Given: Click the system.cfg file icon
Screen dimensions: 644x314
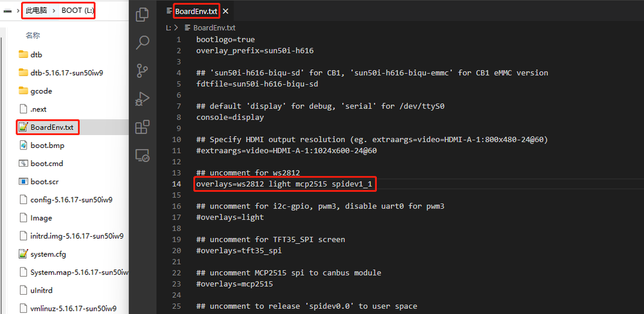Looking at the screenshot, I should pos(24,254).
